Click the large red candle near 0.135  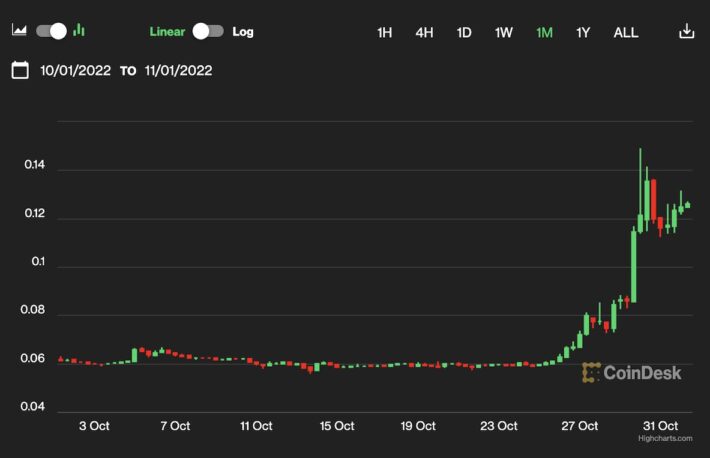653,200
